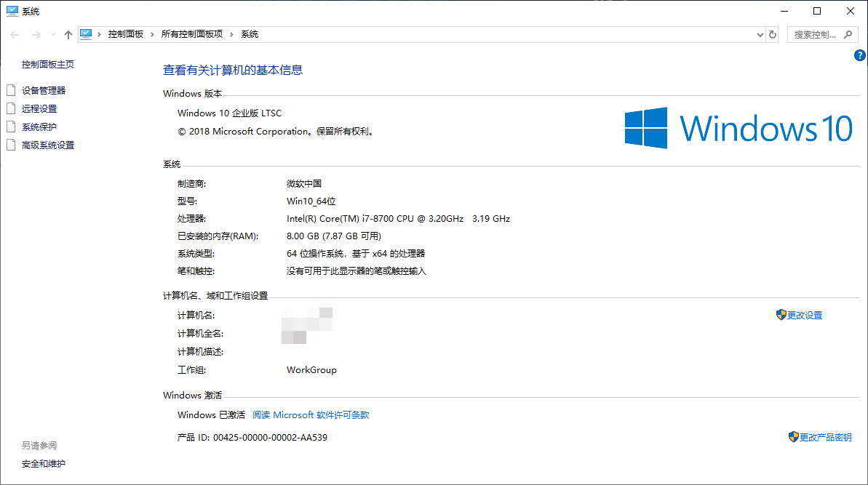Close the 系统 window

tap(851, 11)
